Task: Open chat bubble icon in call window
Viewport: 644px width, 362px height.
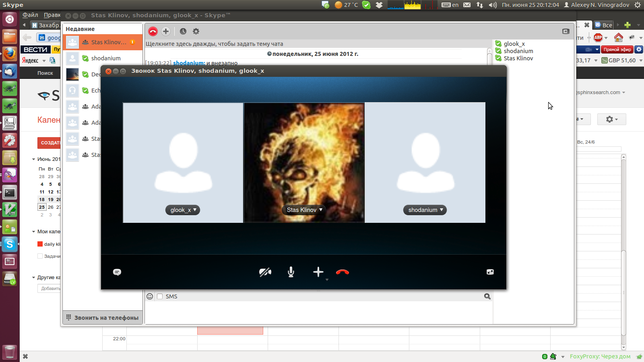Action: click(x=117, y=272)
